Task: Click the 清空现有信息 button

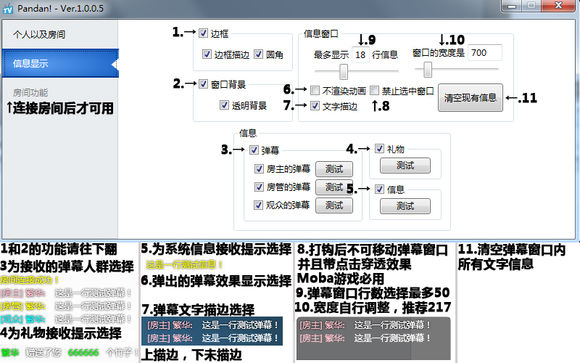Action: 470,98
